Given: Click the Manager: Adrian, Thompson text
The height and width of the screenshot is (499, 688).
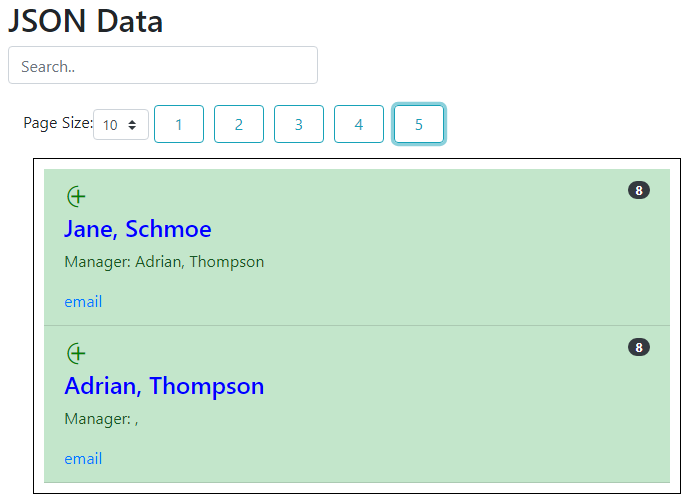Looking at the screenshot, I should (164, 262).
